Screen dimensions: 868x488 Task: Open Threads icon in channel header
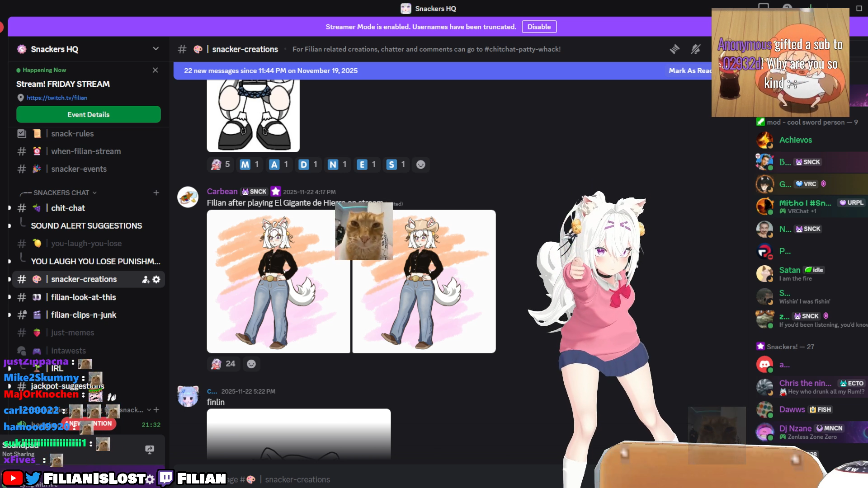click(675, 49)
